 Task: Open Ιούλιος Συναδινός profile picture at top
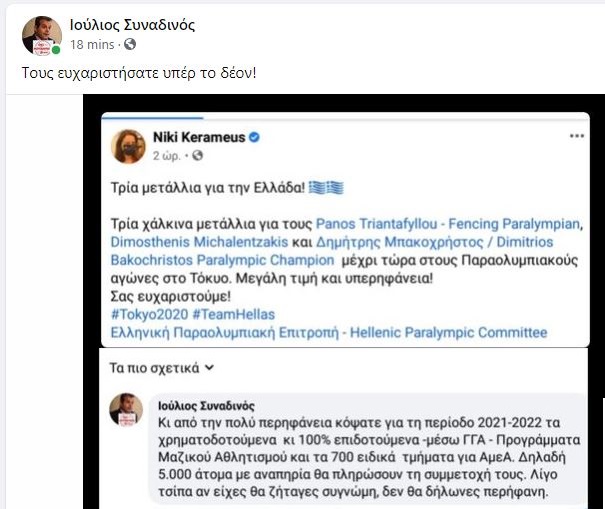point(42,36)
